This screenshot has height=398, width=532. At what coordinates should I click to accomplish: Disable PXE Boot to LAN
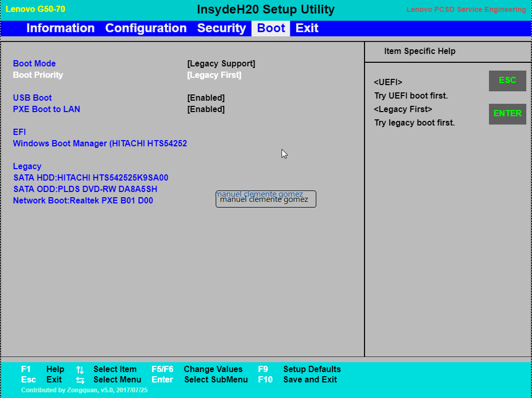(x=46, y=109)
